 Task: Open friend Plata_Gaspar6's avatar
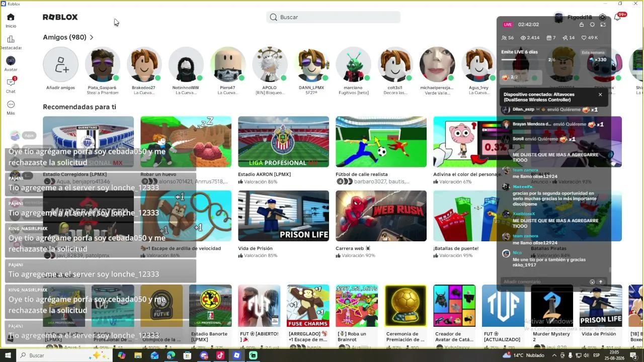(102, 65)
